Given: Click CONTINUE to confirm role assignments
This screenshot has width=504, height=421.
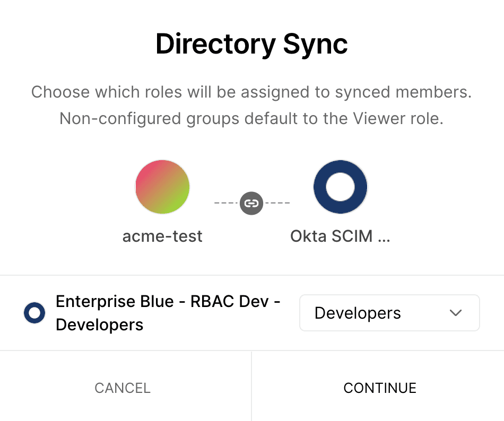Looking at the screenshot, I should [x=380, y=388].
